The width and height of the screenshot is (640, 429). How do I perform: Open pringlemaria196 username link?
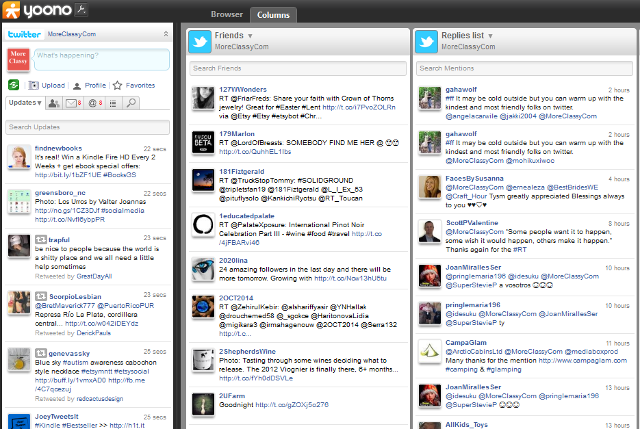tap(473, 305)
